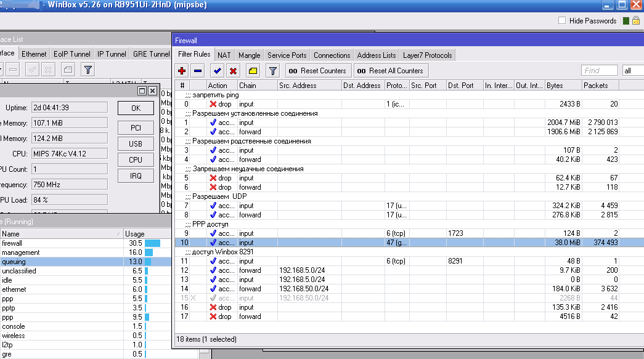The image size is (644, 359).
Task: Open the Address Lists tab
Action: 376,55
